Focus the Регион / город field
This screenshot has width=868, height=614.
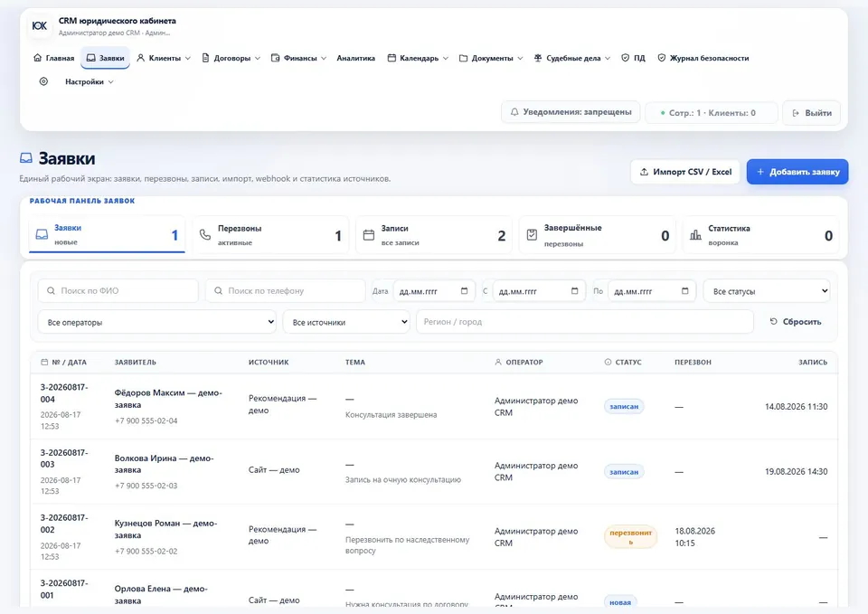point(585,322)
